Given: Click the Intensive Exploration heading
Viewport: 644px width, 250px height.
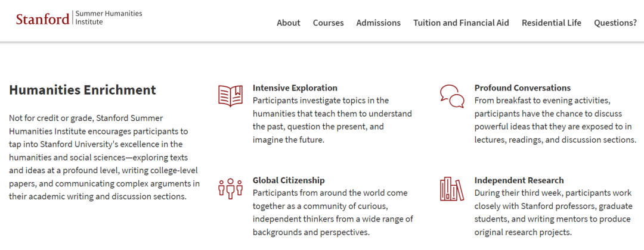Looking at the screenshot, I should tap(295, 87).
